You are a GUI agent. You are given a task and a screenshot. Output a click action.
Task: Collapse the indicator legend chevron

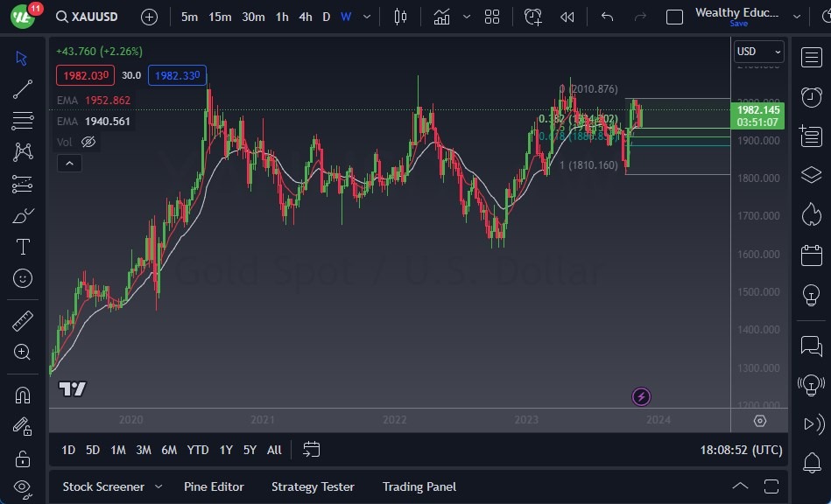pyautogui.click(x=68, y=163)
